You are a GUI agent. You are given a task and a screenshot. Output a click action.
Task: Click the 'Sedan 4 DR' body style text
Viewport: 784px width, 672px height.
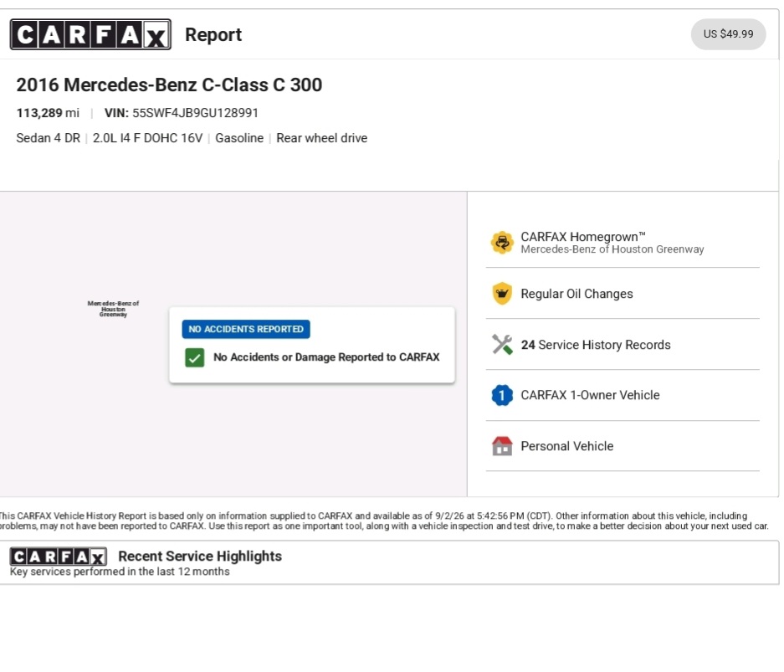click(x=48, y=138)
